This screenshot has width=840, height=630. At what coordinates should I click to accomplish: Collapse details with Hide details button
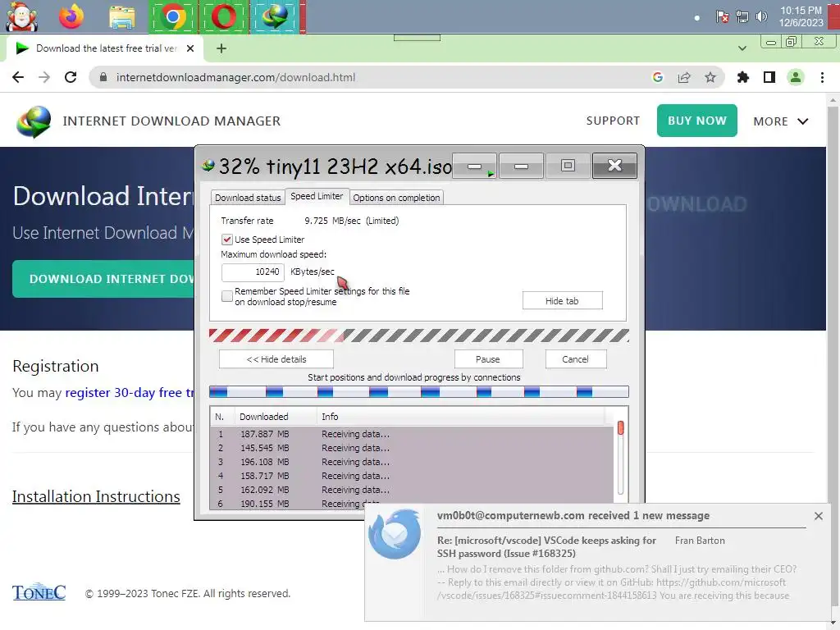coord(276,359)
